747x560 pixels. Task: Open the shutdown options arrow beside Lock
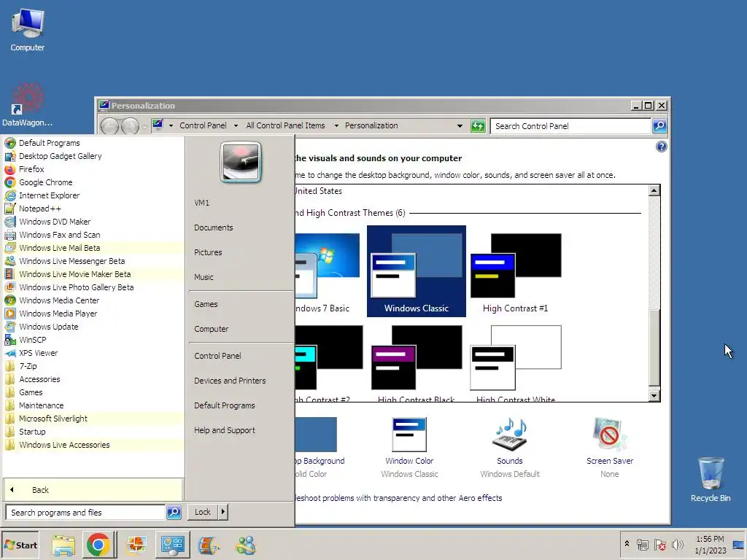223,512
